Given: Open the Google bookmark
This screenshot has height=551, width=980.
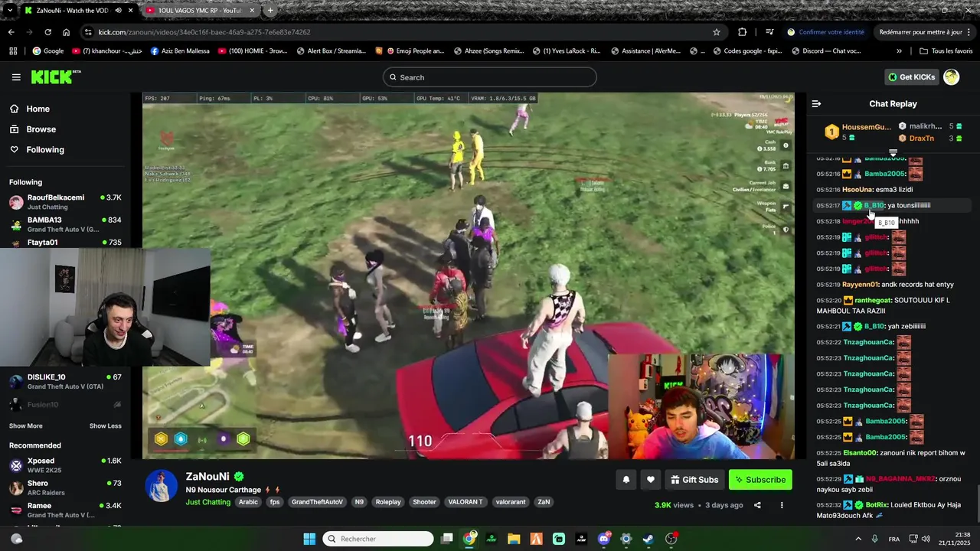Looking at the screenshot, I should coord(47,51).
